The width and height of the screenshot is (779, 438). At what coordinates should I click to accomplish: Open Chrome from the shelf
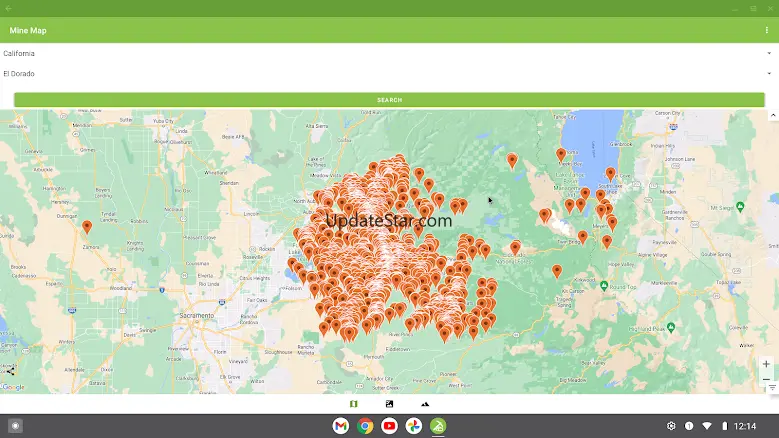(365, 426)
